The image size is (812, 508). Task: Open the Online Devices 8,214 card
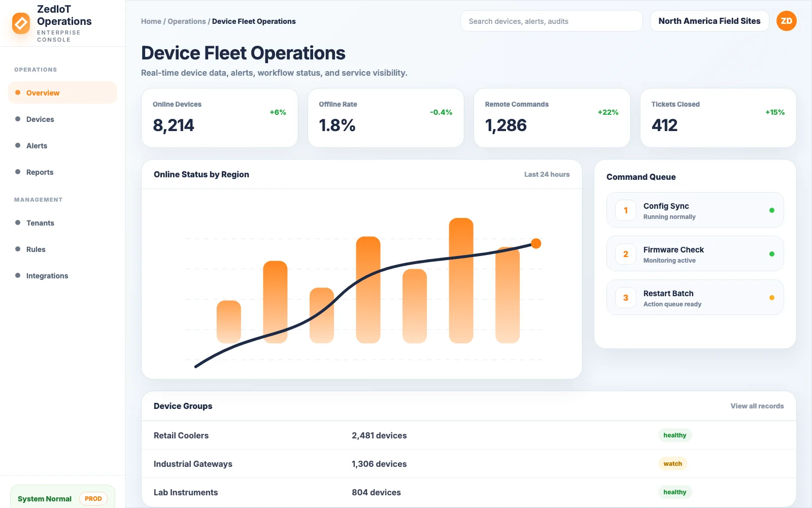pyautogui.click(x=219, y=118)
